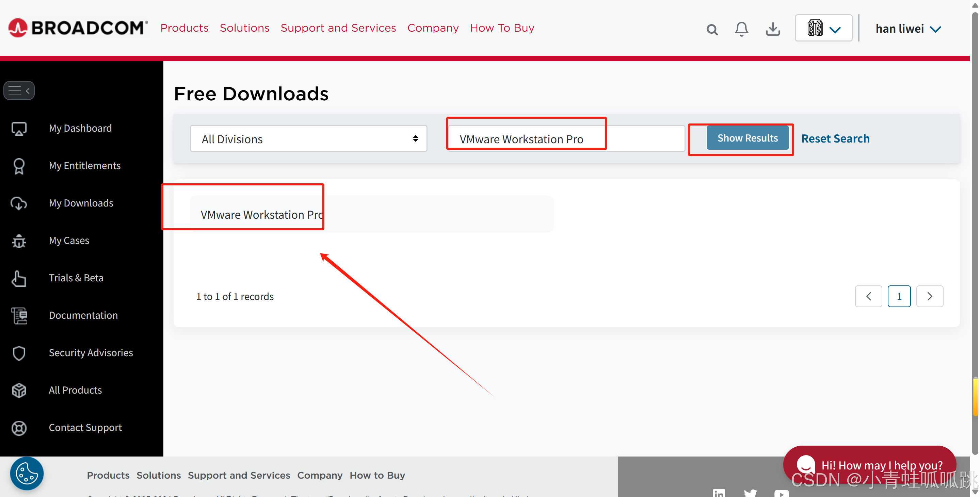Screen dimensions: 980x497
Task: Open the VMware Workstation Pro result
Action: (x=262, y=215)
